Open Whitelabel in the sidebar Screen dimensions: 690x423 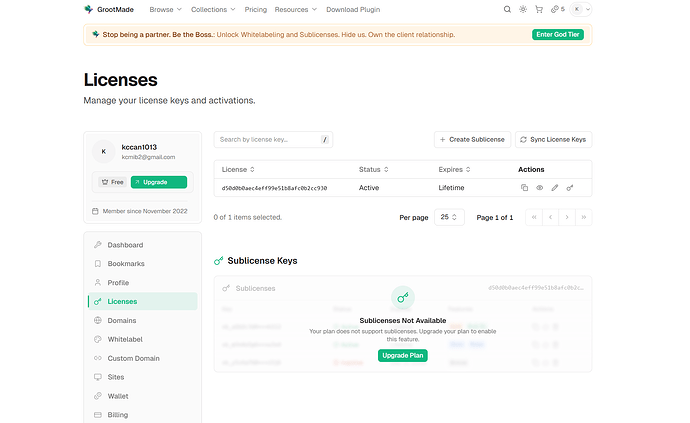[x=125, y=339]
